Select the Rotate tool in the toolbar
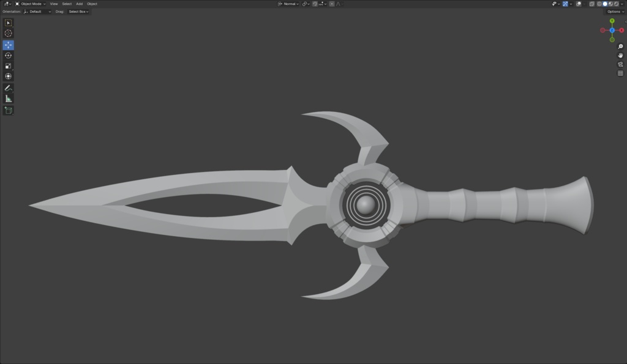Viewport: 627px width, 364px height. (8, 55)
